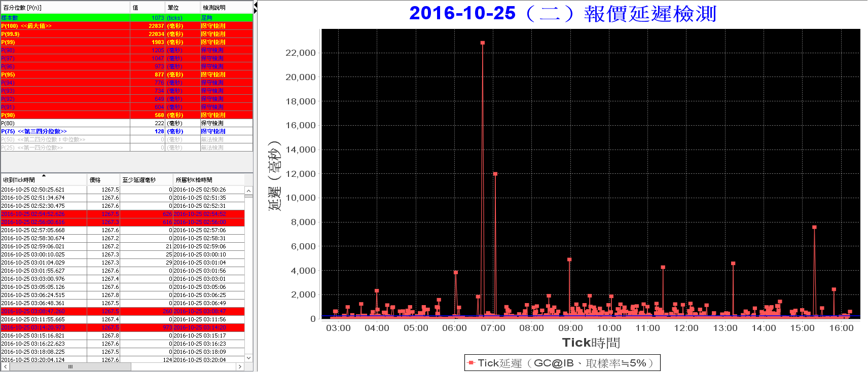This screenshot has width=868, height=372.
Task: Select the greyed P(50) median row
Action: pyautogui.click(x=127, y=139)
